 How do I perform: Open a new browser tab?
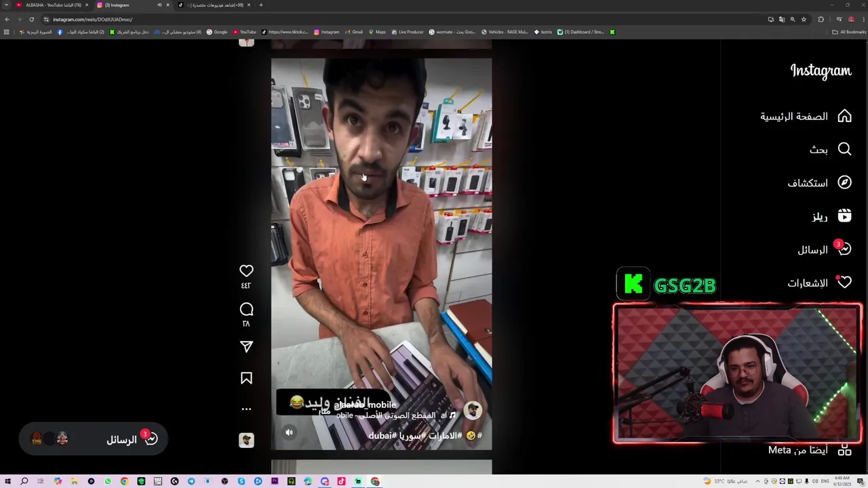[x=261, y=5]
